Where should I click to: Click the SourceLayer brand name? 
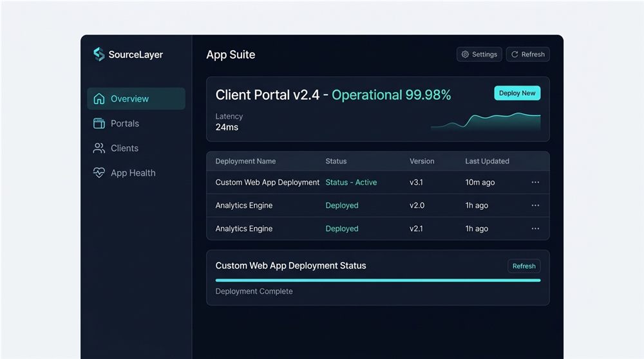coord(135,55)
